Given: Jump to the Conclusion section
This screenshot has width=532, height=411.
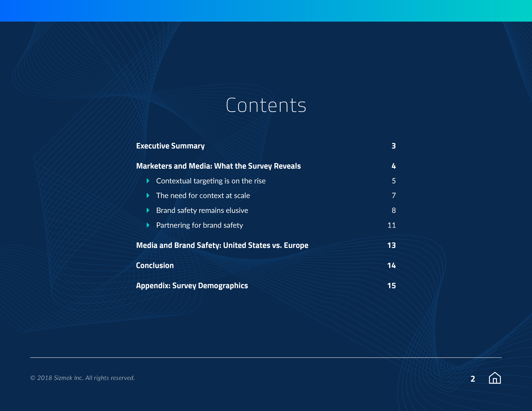Looking at the screenshot, I should coord(155,265).
